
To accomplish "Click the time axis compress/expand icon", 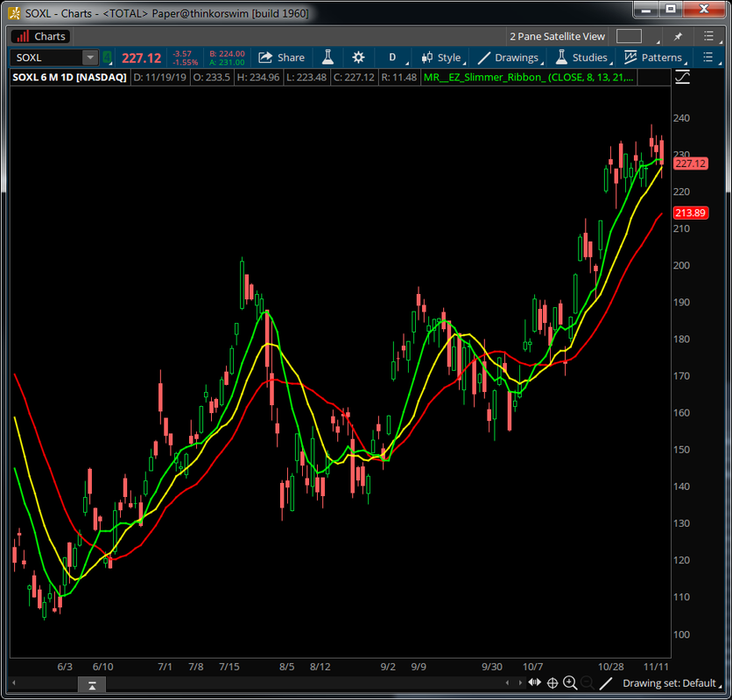I will coord(534,682).
